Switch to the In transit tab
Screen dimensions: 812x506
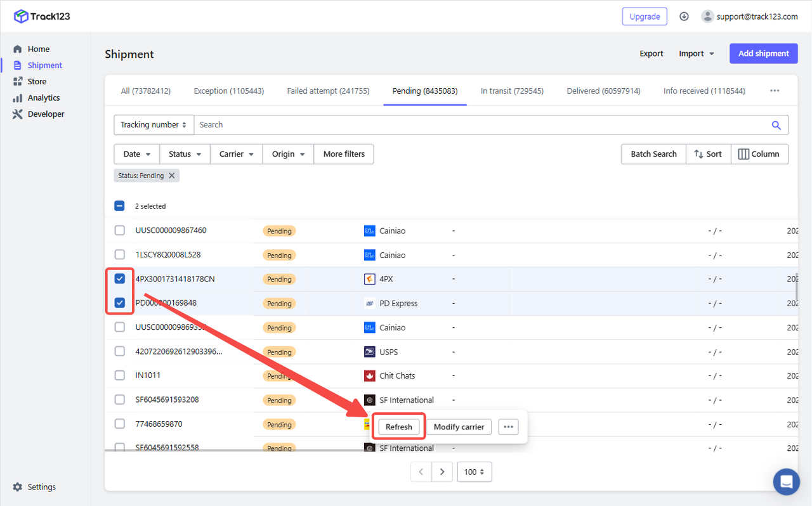pos(512,91)
